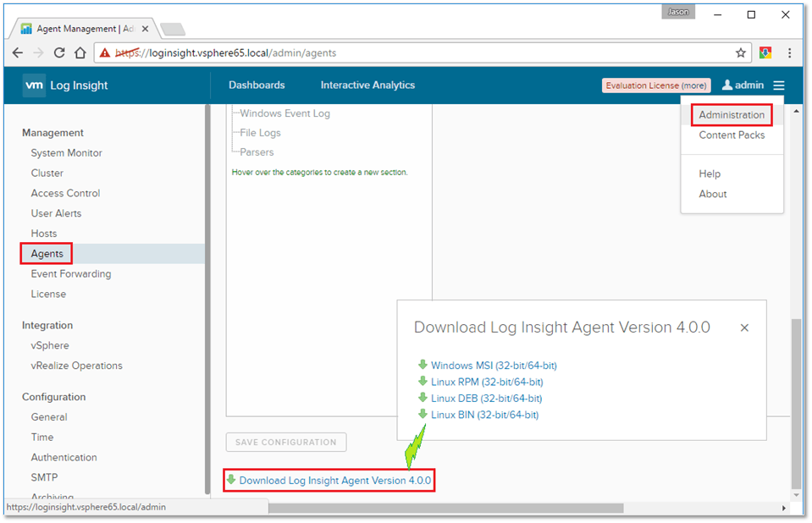Click the admin user icon in header
Image resolution: width=812 pixels, height=523 pixels.
pos(727,85)
